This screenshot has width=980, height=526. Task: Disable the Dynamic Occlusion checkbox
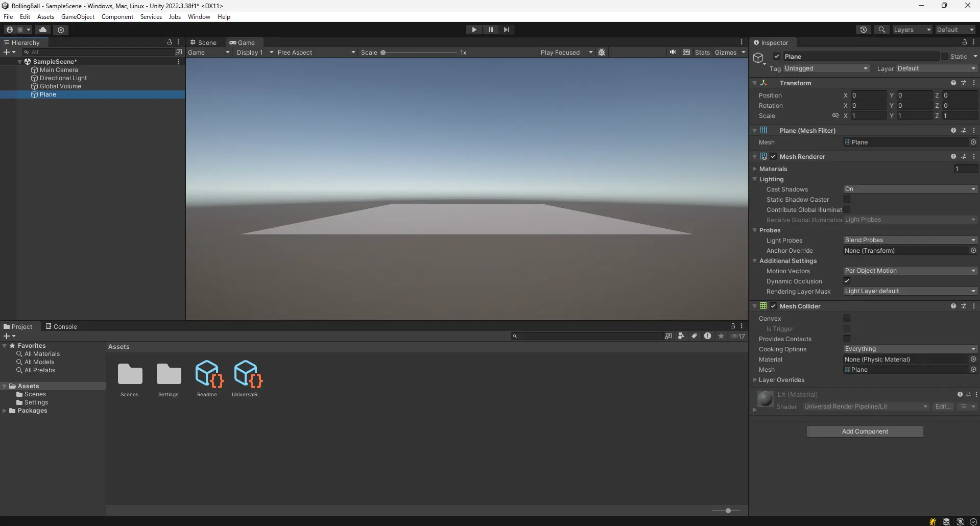847,281
